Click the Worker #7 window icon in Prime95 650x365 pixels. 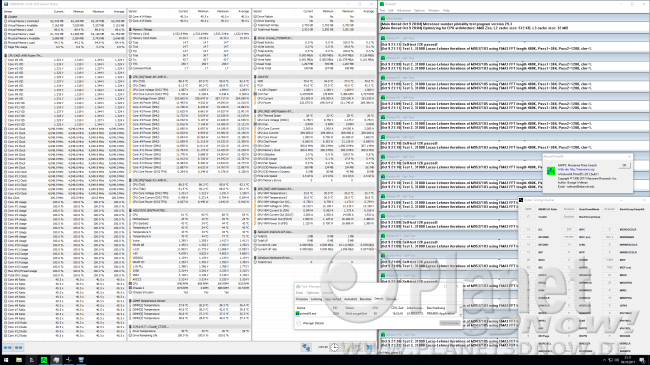coord(383,157)
